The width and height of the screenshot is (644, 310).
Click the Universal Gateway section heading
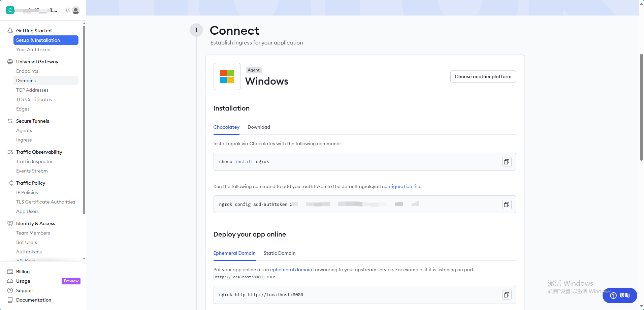click(x=37, y=62)
